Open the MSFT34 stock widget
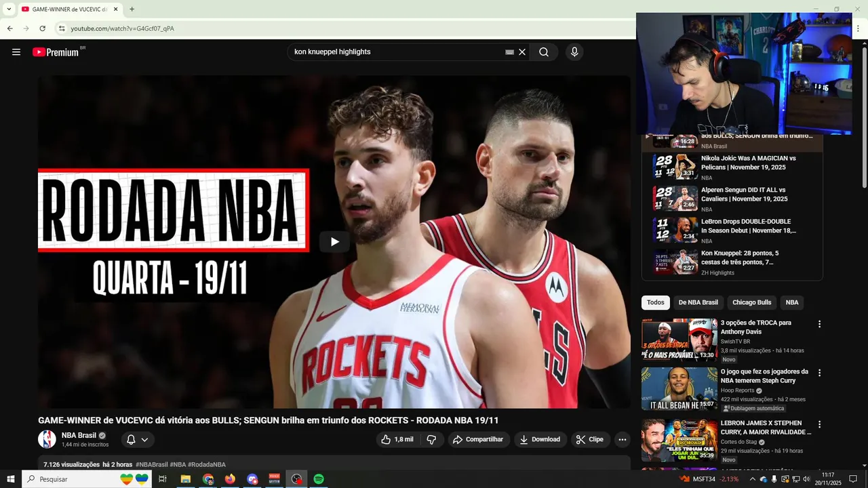 point(709,479)
